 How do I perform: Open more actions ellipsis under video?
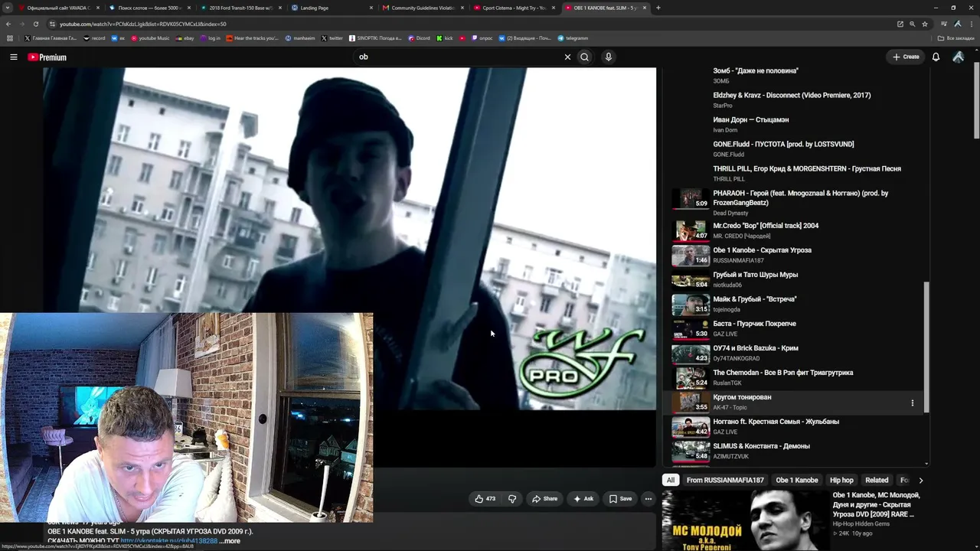pos(648,499)
